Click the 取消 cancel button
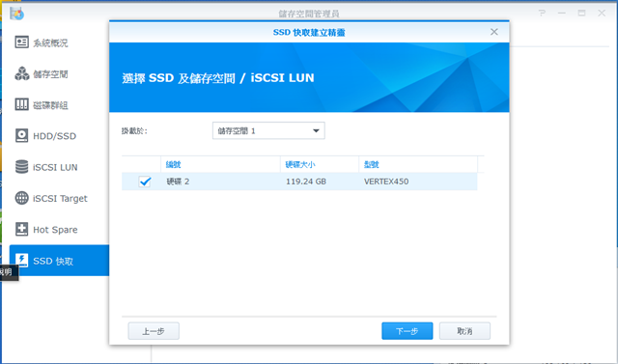Viewport: 618px width, 364px height. (464, 331)
